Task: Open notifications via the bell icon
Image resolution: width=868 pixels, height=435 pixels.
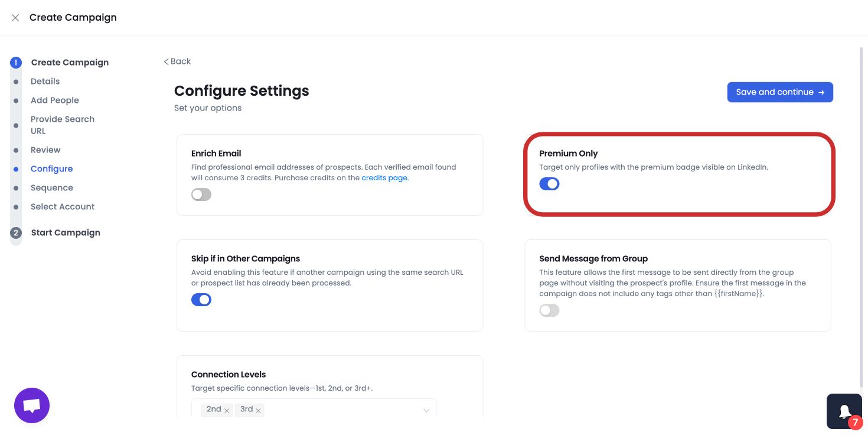Action: point(844,410)
